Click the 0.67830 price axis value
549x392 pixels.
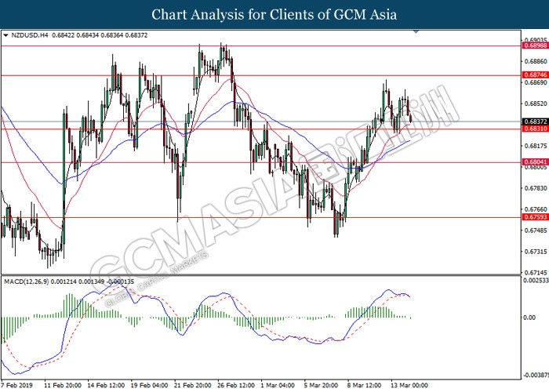pos(536,188)
